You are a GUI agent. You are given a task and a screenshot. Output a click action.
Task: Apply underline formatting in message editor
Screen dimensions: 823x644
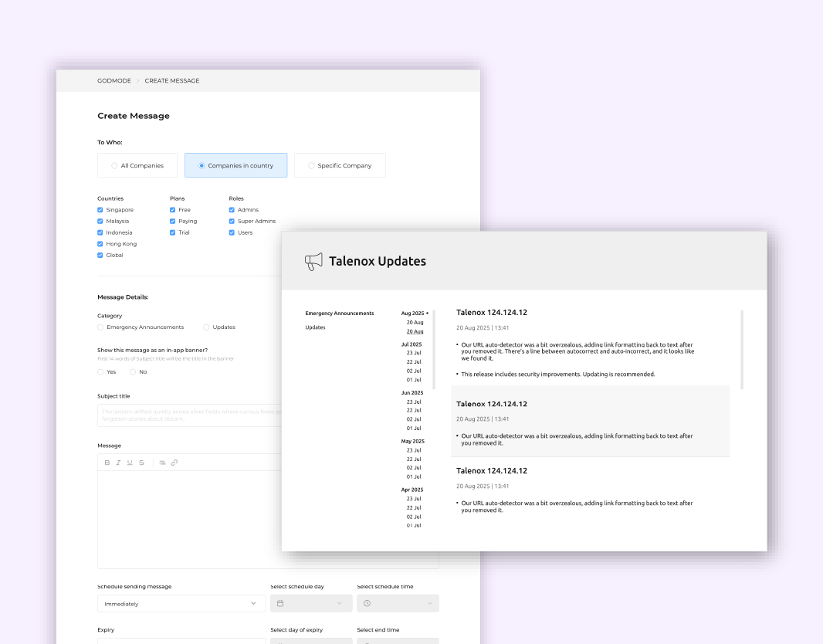pyautogui.click(x=130, y=463)
